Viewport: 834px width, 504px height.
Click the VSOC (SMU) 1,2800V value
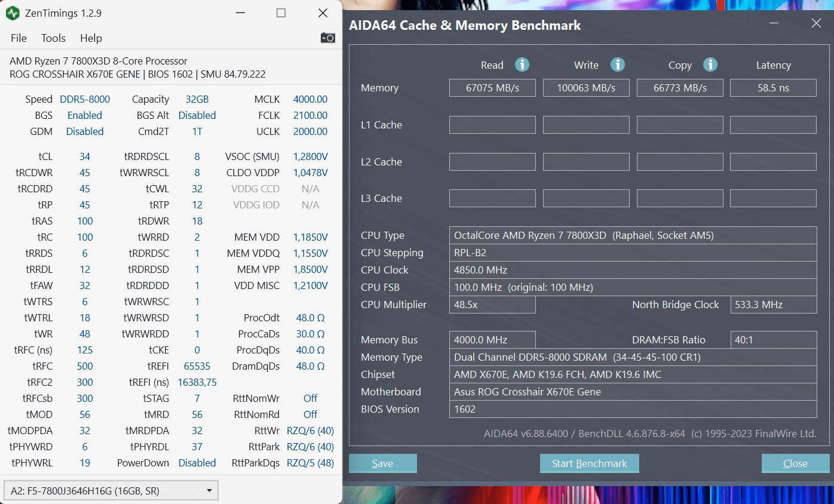click(310, 156)
